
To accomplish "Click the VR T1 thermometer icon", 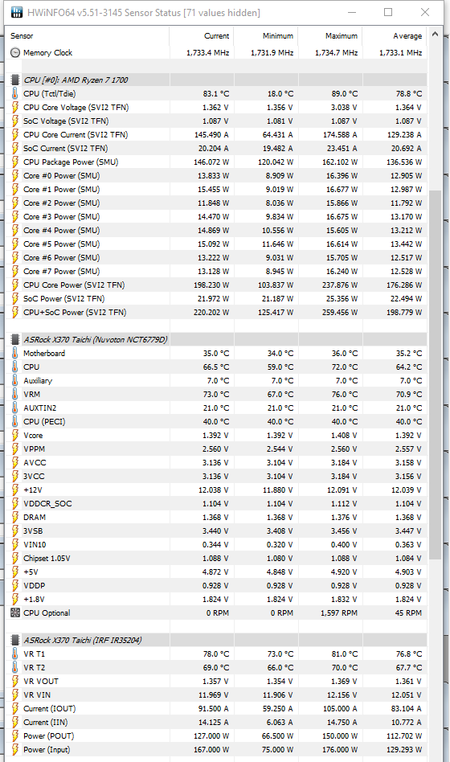I will tap(16, 654).
